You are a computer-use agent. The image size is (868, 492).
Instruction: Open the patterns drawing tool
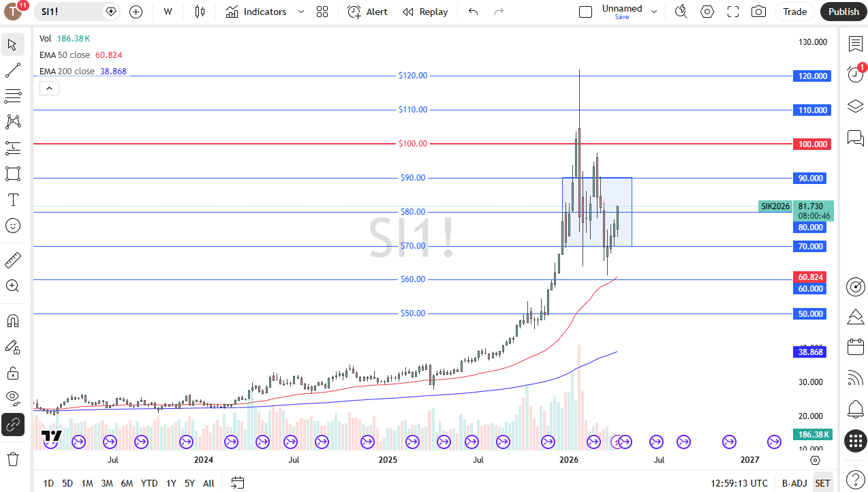pyautogui.click(x=12, y=122)
